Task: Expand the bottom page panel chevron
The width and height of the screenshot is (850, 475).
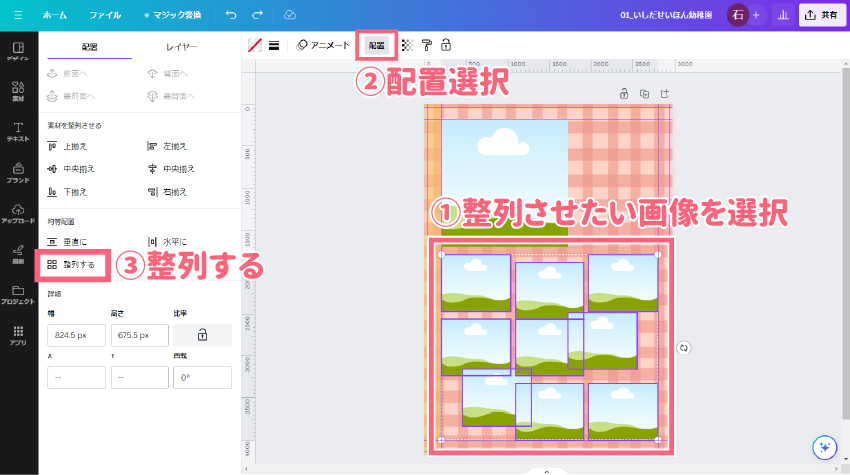Action: pyautogui.click(x=546, y=472)
